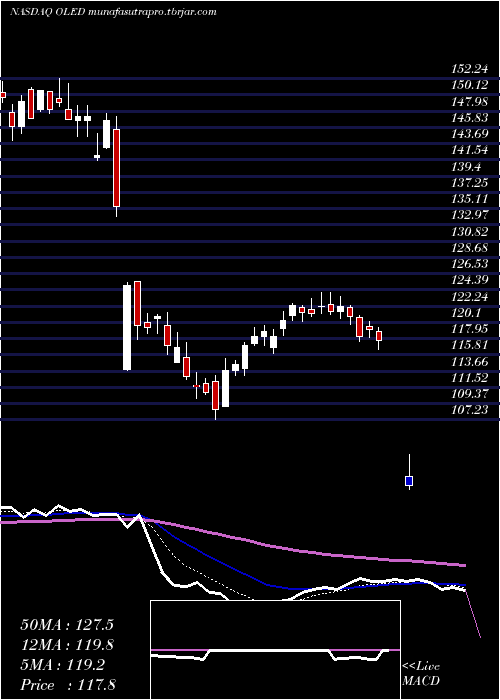The height and width of the screenshot is (700, 500).
Task: Click the 107.23 price axis label
Action: pyautogui.click(x=469, y=410)
